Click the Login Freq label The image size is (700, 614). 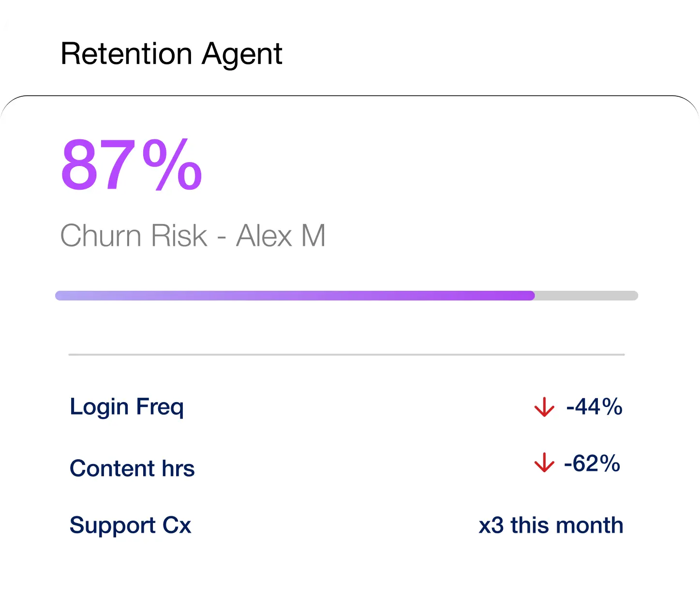(127, 407)
